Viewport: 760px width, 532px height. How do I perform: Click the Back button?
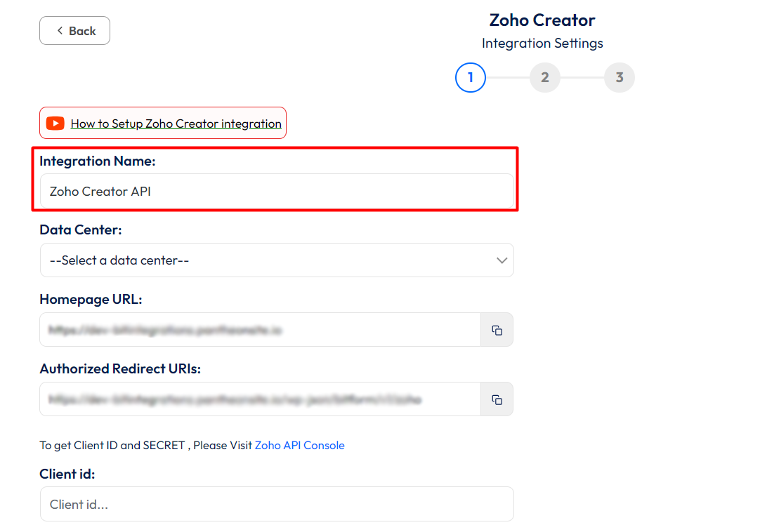click(74, 30)
